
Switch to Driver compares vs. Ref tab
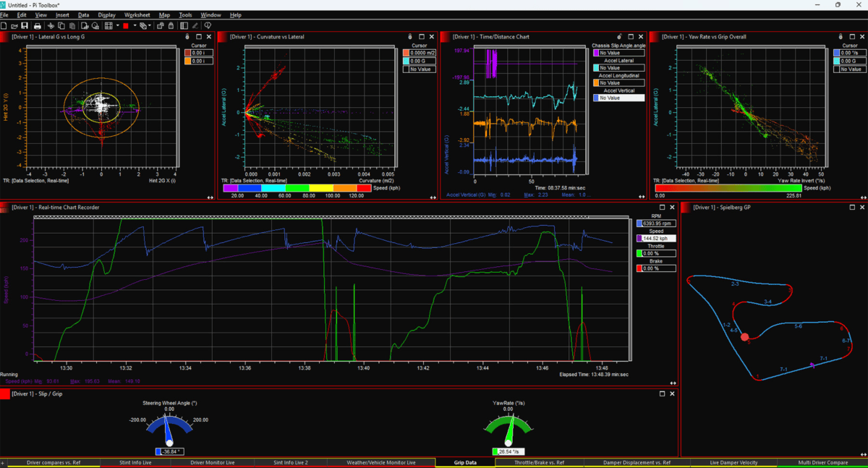click(52, 462)
